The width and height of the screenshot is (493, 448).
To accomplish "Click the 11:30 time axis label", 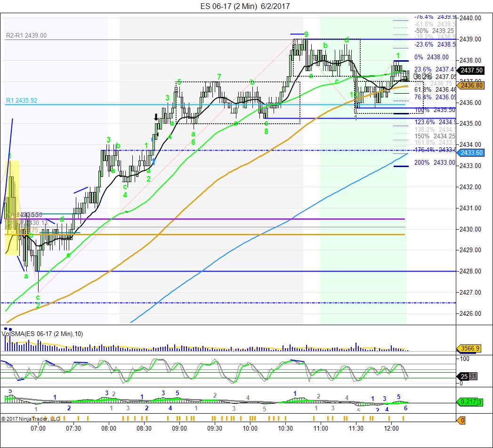I will pos(356,429).
